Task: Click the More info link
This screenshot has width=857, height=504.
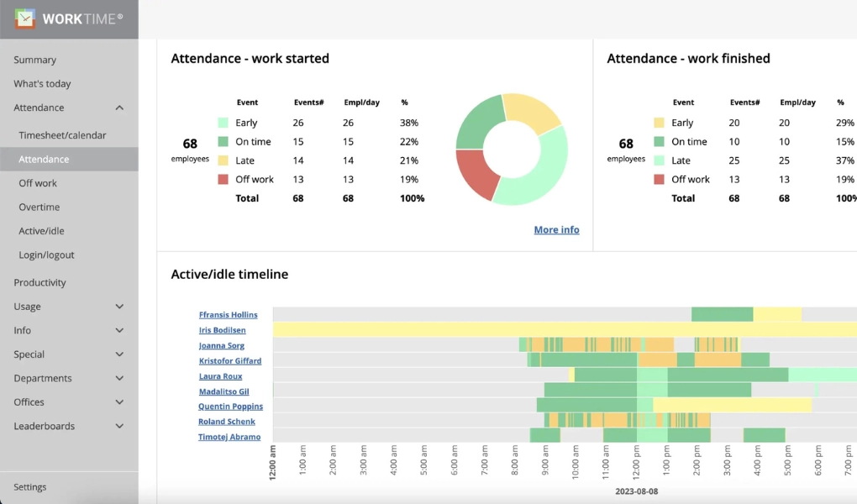Action: coord(556,228)
